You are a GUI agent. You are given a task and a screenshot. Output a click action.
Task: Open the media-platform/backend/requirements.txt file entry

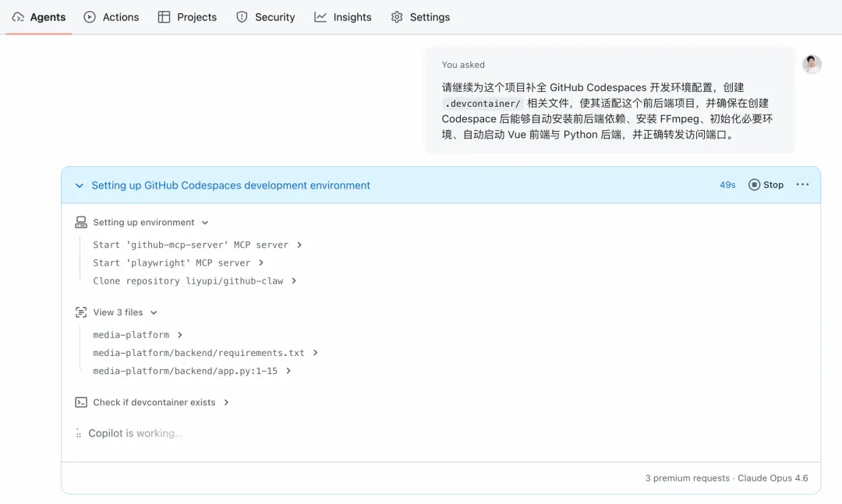pos(205,353)
